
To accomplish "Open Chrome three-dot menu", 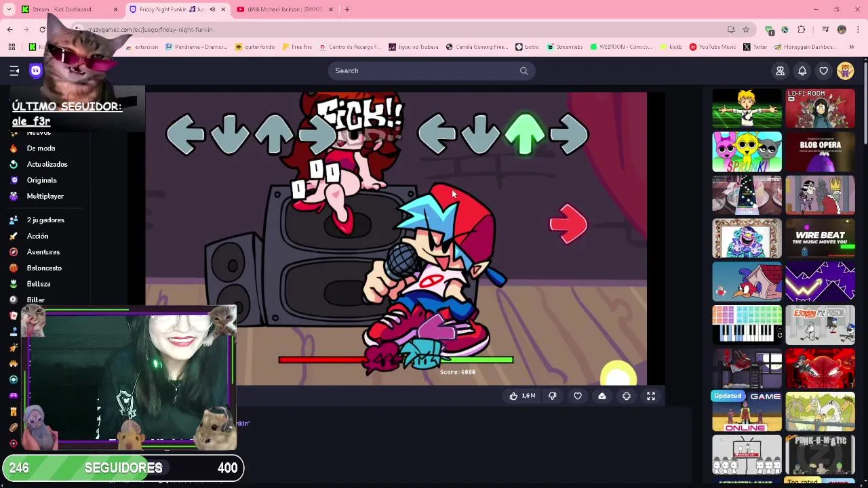I will click(x=858, y=30).
